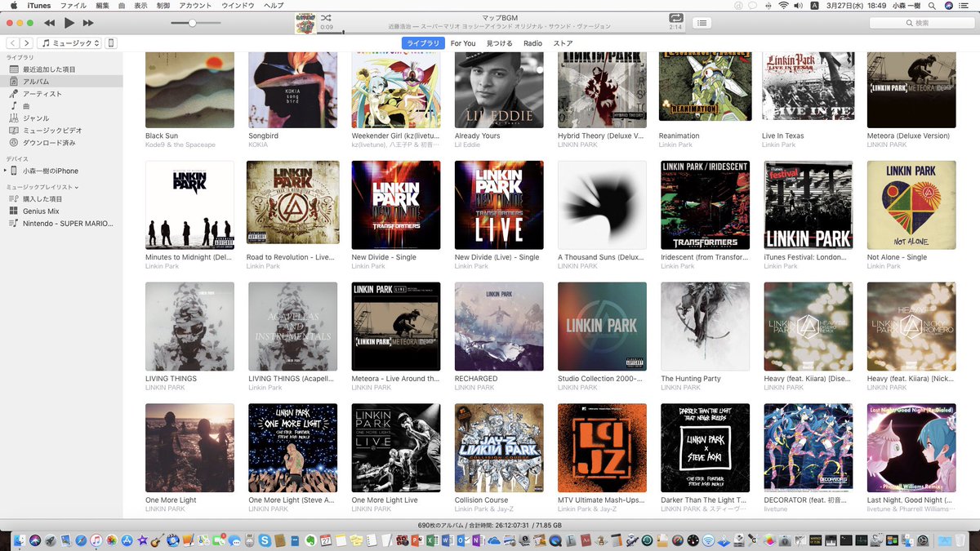Click the now playing album artwork thumbnail

coord(305,23)
